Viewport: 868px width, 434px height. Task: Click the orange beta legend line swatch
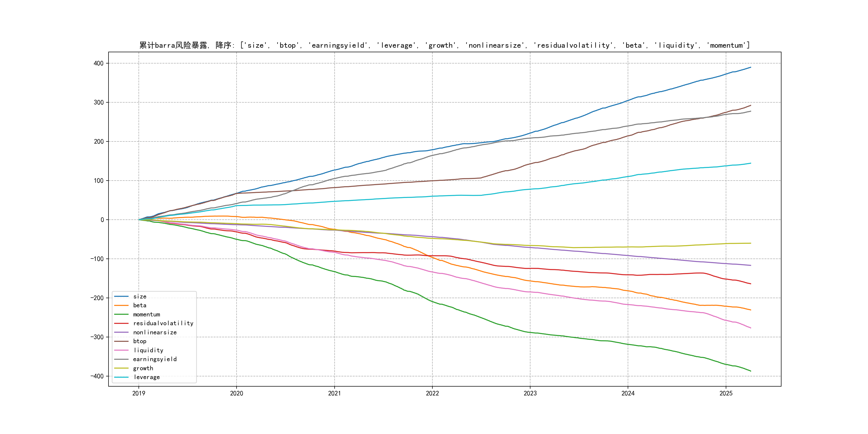tap(121, 305)
